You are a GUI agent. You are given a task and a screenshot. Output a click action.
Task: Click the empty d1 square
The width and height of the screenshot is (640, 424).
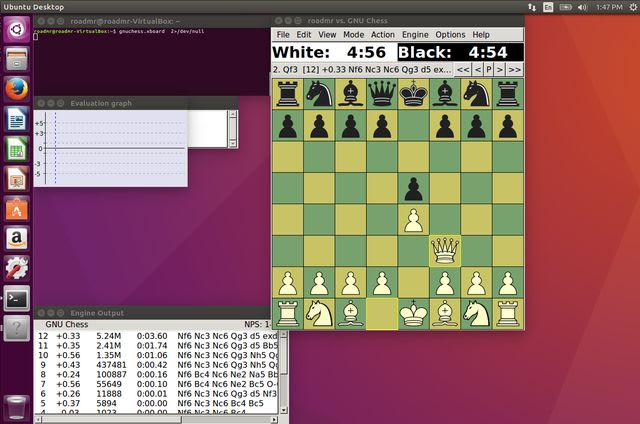(x=382, y=314)
